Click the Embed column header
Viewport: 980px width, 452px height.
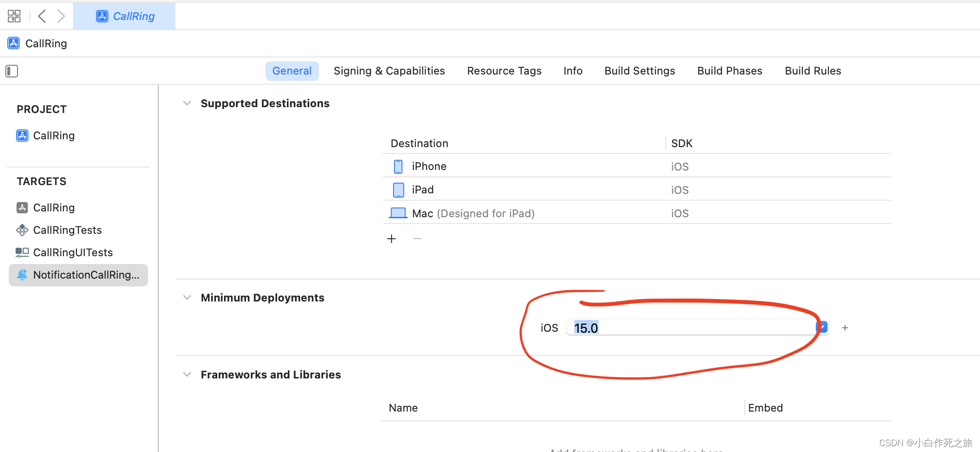click(x=766, y=408)
